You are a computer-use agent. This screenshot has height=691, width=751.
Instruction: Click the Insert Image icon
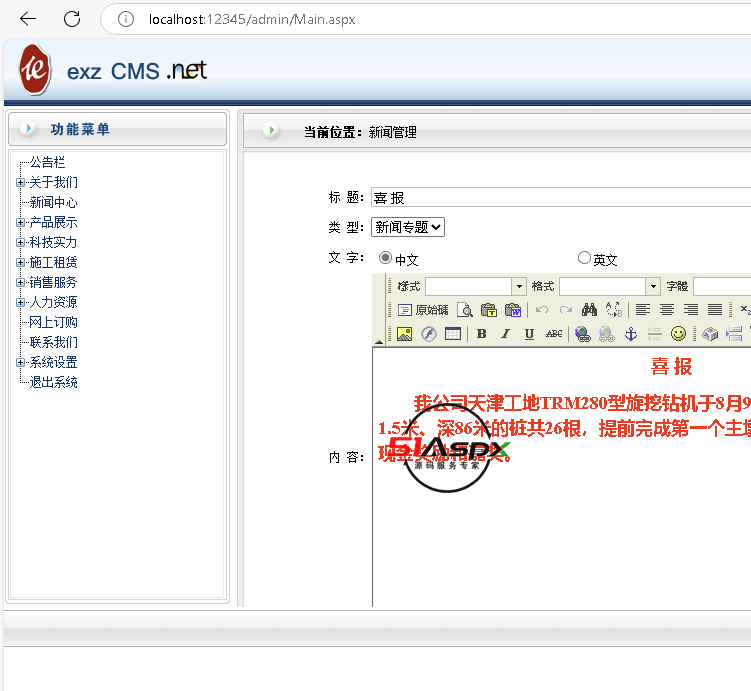pos(404,334)
